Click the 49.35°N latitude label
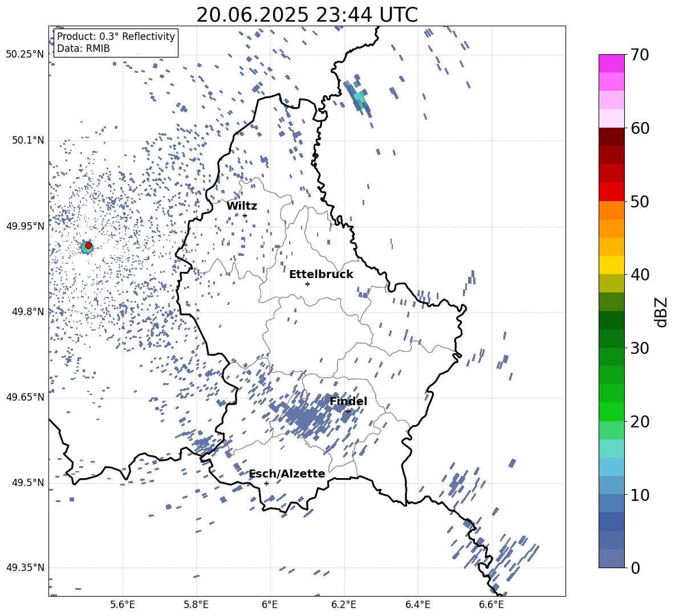The height and width of the screenshot is (616, 675). point(25,568)
